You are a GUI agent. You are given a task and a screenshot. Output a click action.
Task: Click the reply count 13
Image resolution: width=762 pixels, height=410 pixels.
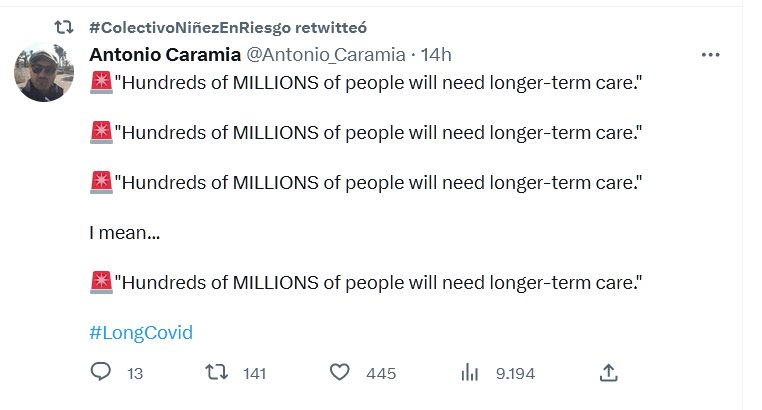136,374
